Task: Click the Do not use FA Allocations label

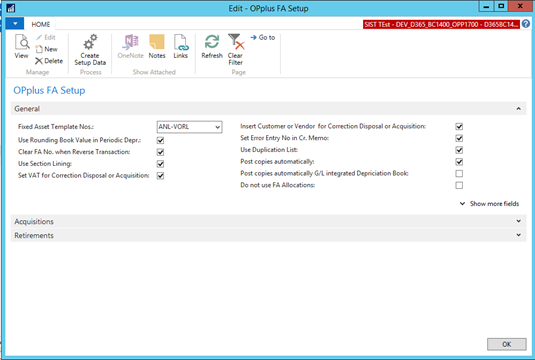Action: (277, 185)
